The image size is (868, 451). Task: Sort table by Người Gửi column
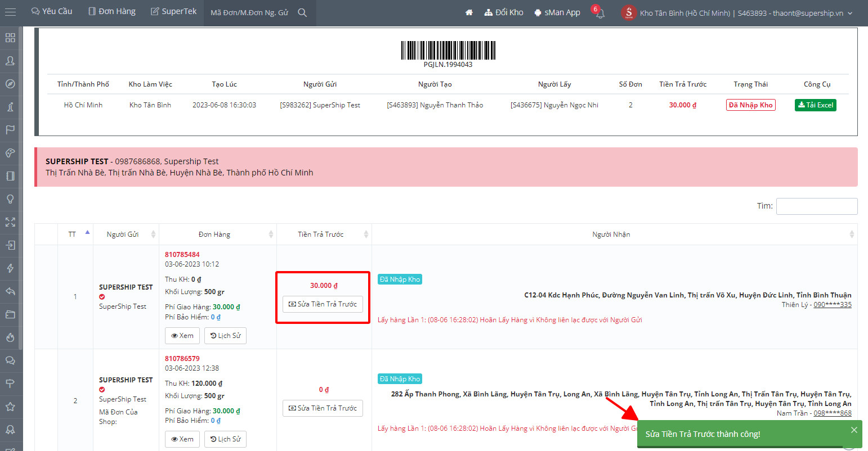coord(126,234)
